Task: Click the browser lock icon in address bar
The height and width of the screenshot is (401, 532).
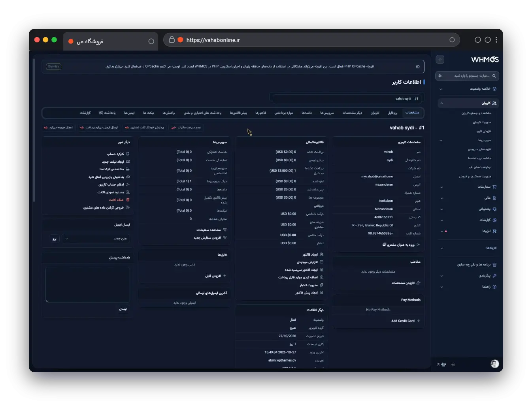Action: (172, 40)
